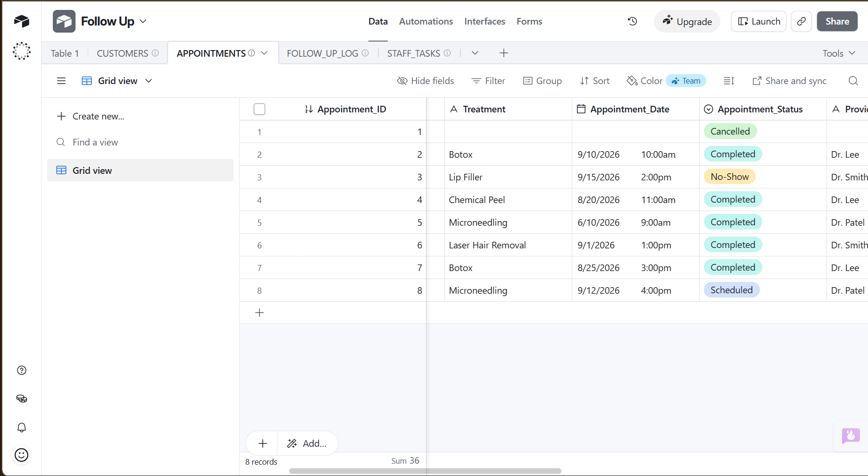This screenshot has width=868, height=476.
Task: Click the CUSTOMERS tab info icon
Action: 155,53
